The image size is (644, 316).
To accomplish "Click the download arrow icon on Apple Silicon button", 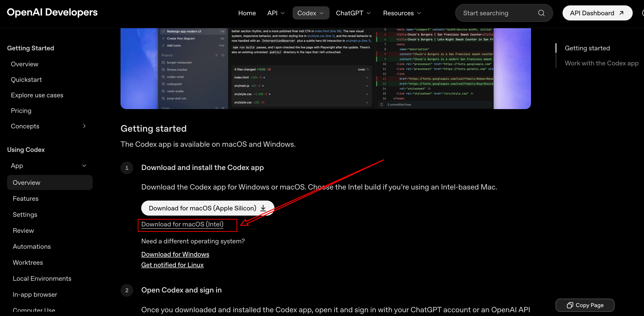I will click(263, 208).
